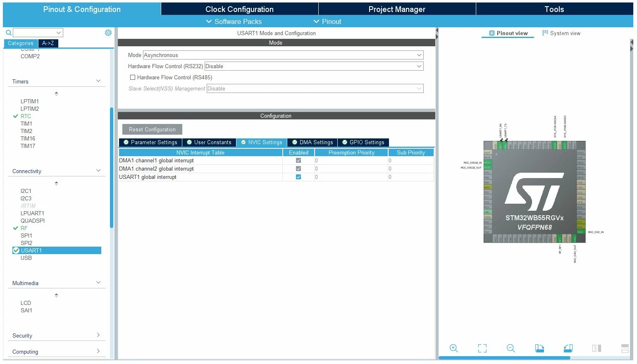This screenshot has width=637, height=364.
Task: Click the sort arrows under Multimedia
Action: pyautogui.click(x=56, y=295)
